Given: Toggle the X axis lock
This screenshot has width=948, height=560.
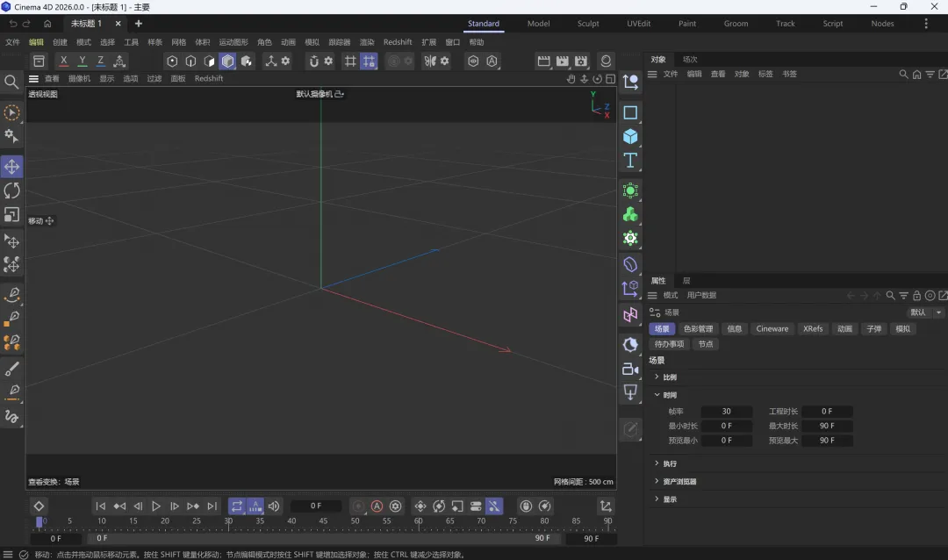Looking at the screenshot, I should pos(63,61).
